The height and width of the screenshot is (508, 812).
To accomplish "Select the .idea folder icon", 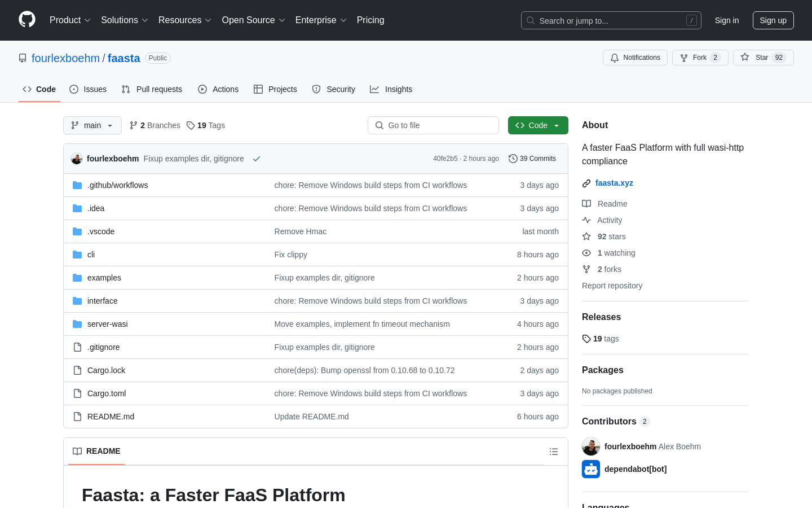I will pos(77,208).
